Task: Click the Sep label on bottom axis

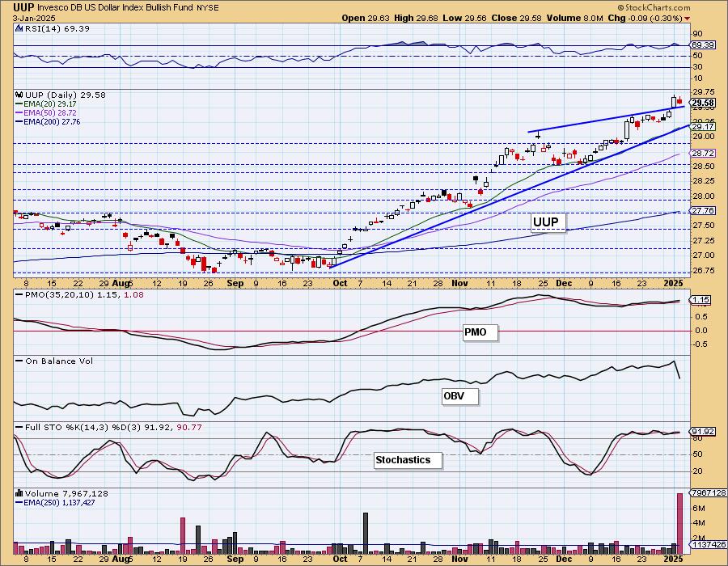Action: coord(235,559)
